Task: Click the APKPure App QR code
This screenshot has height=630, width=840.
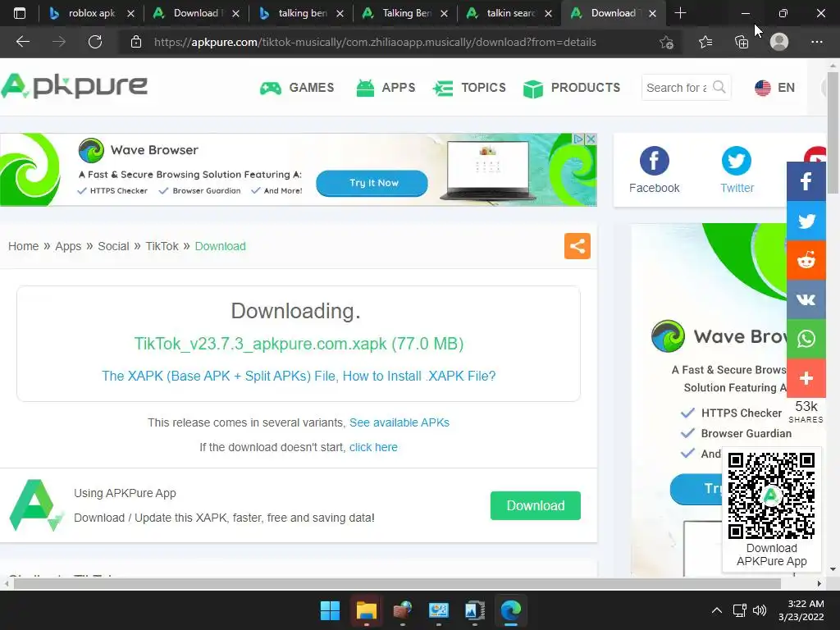Action: click(x=771, y=495)
